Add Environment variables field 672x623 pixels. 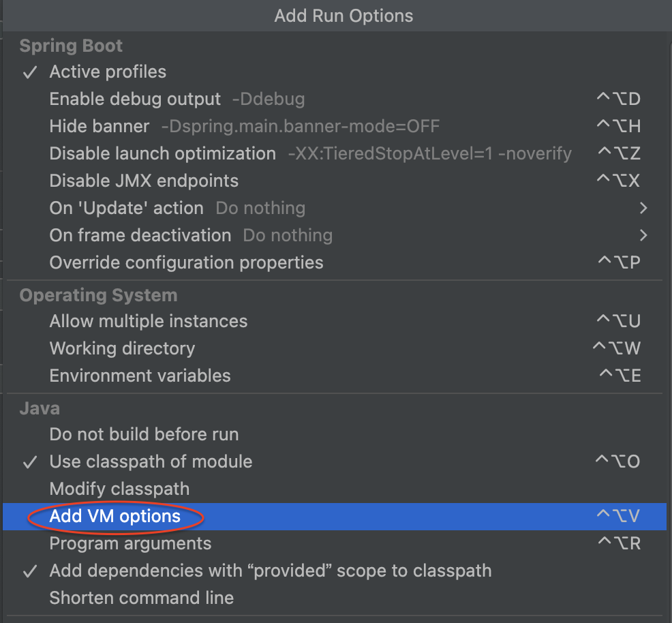tap(140, 376)
